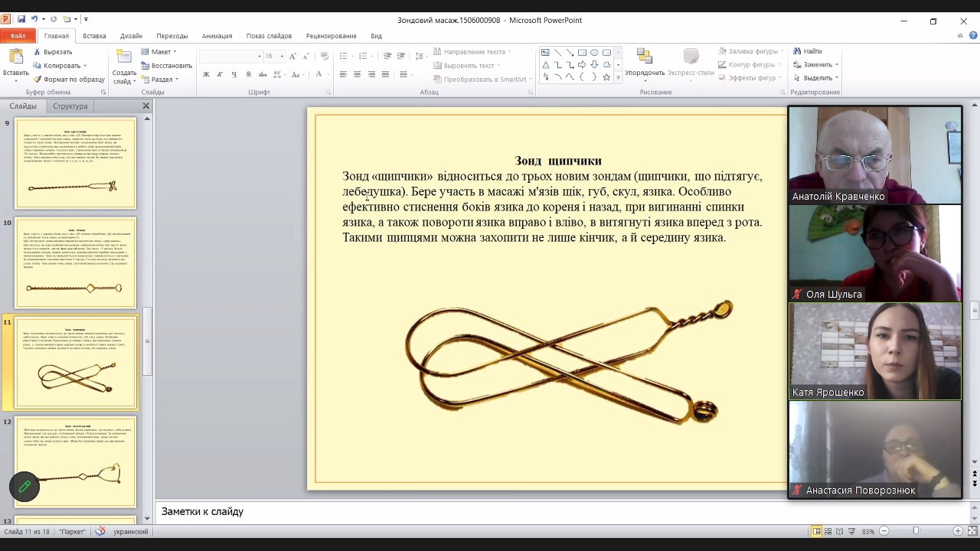The image size is (980, 551).
Task: Open the Select (Выделить) dropdown
Action: 815,78
